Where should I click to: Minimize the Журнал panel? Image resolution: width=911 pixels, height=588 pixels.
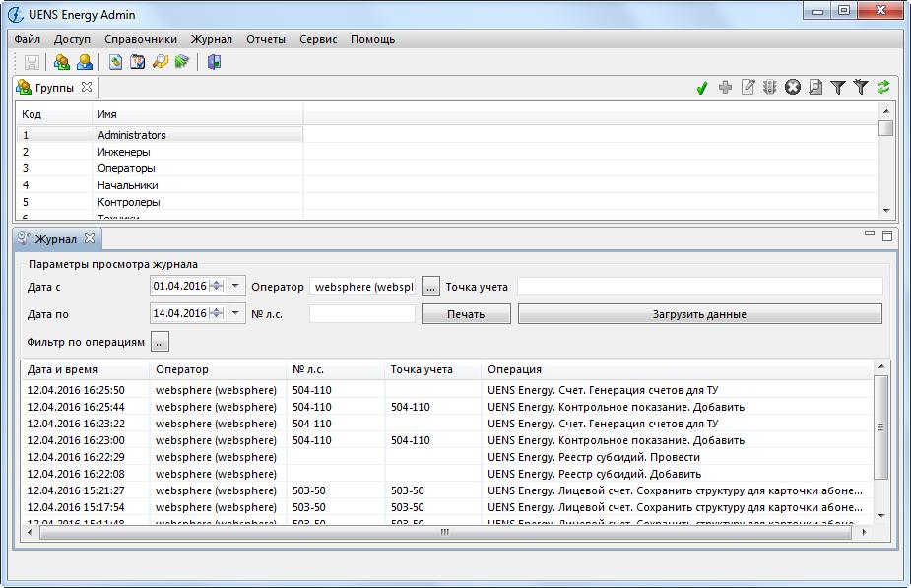click(x=870, y=234)
